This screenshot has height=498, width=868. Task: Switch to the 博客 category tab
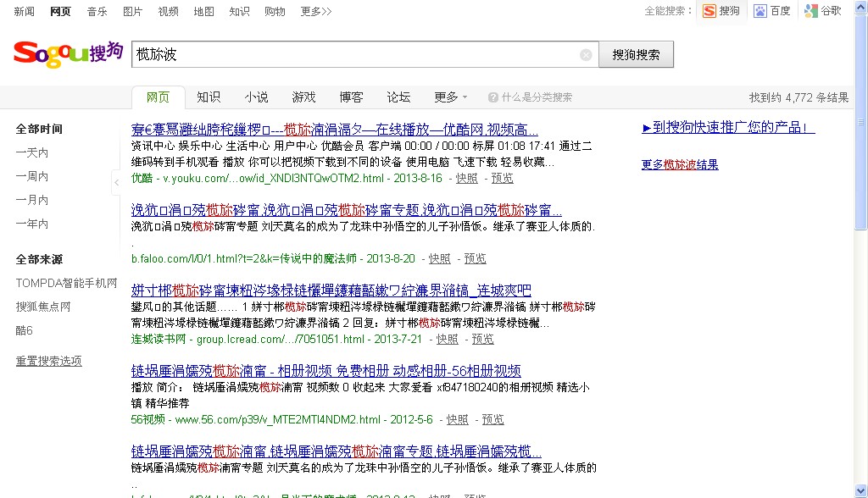pyautogui.click(x=351, y=97)
